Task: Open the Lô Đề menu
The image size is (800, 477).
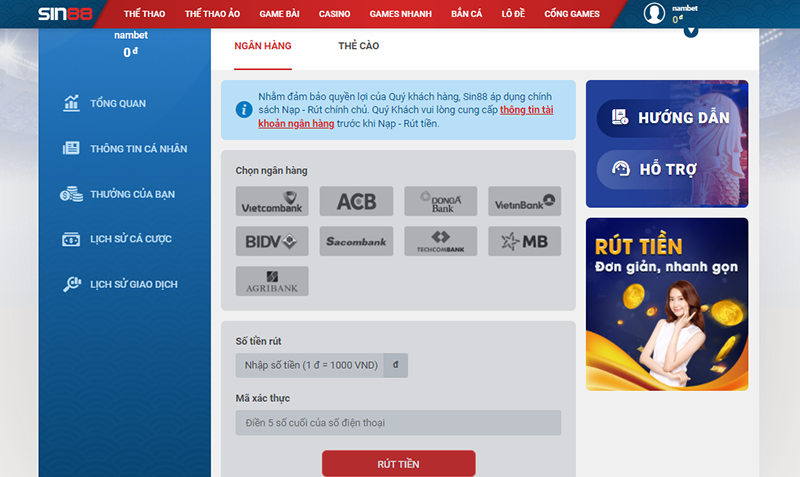Action: [x=513, y=14]
